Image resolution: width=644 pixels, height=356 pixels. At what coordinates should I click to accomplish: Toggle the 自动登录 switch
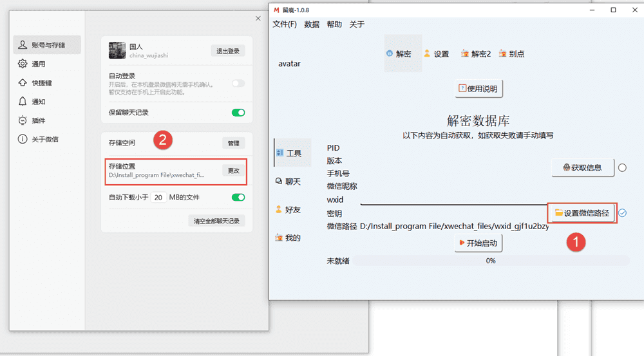pyautogui.click(x=238, y=83)
